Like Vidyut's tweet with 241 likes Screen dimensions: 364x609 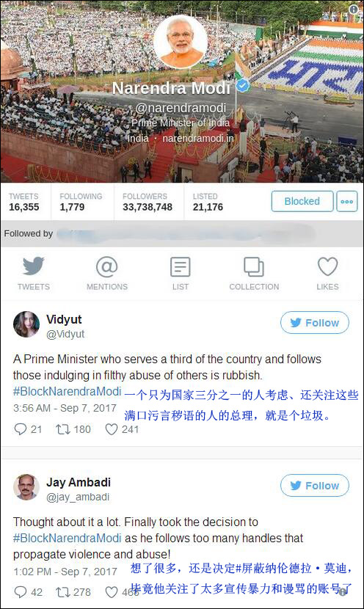(112, 429)
